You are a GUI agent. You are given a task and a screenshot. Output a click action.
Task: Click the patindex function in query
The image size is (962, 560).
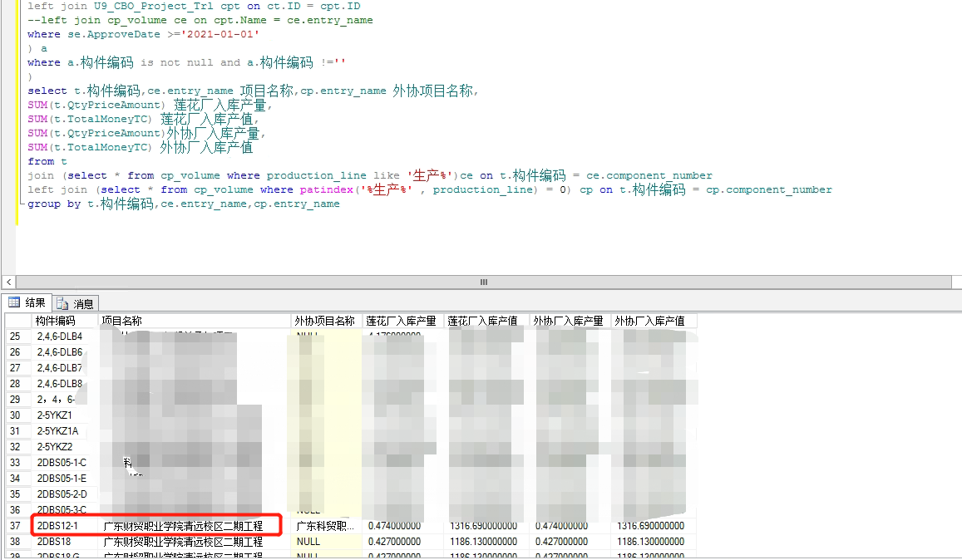pyautogui.click(x=327, y=189)
